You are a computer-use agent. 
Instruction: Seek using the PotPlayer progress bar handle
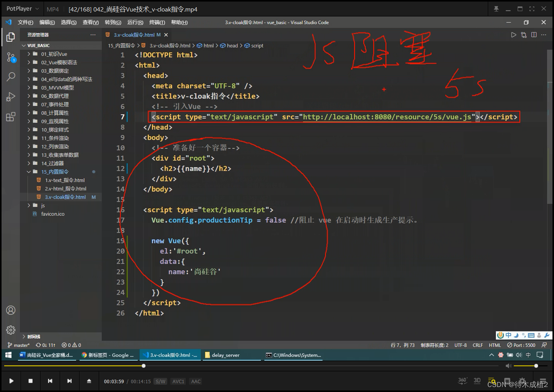[x=143, y=366]
